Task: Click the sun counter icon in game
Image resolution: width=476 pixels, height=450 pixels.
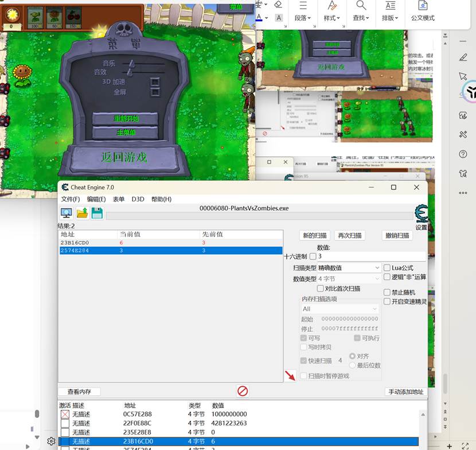Action: (x=13, y=14)
